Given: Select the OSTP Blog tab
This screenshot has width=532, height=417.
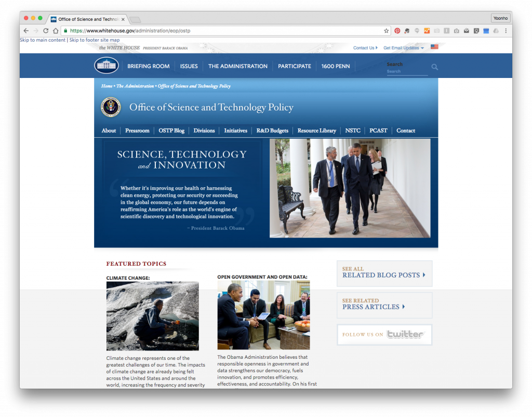Looking at the screenshot, I should coord(171,131).
